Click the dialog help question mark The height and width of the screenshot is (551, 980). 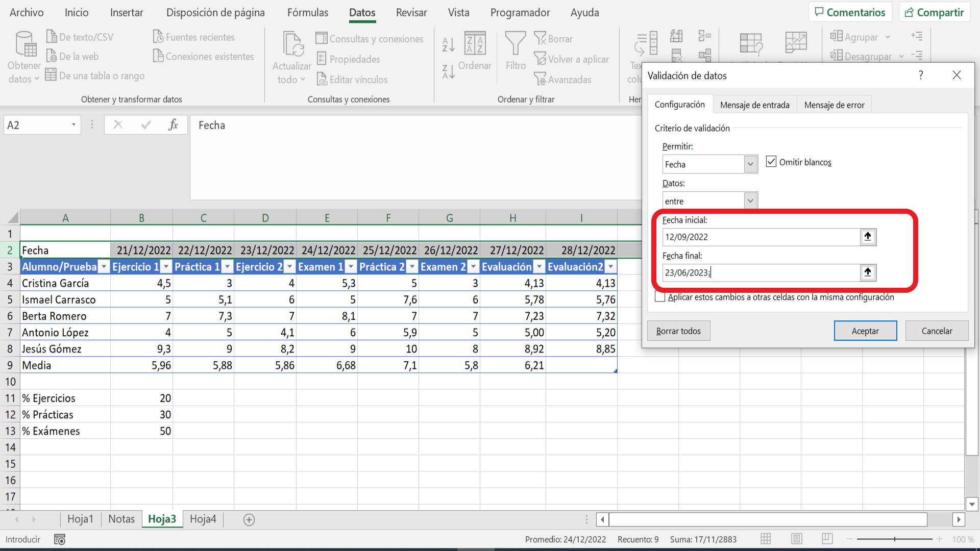click(921, 75)
